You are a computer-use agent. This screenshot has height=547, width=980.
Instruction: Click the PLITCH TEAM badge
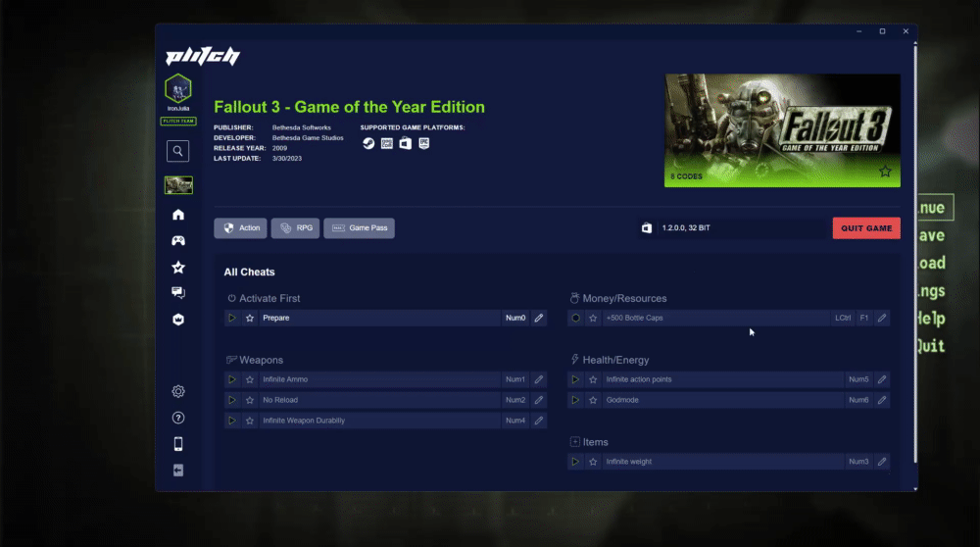178,122
